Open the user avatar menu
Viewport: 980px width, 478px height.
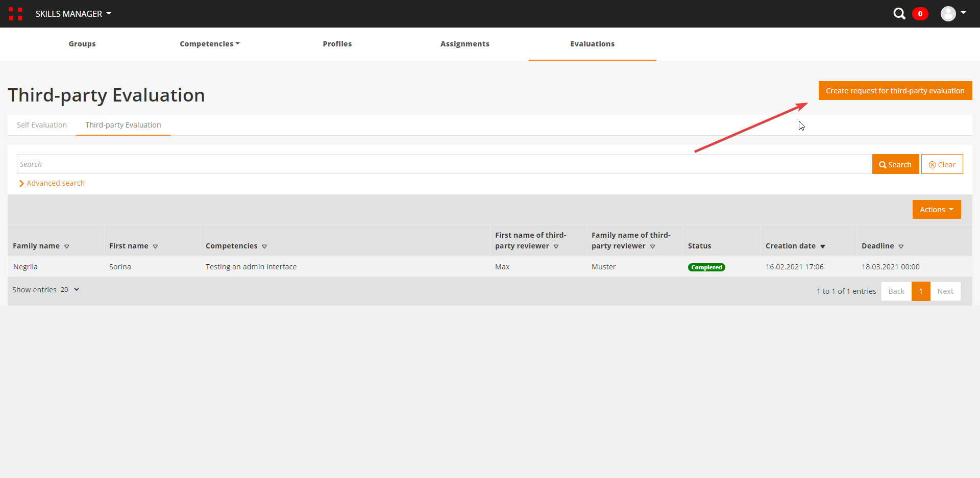pyautogui.click(x=952, y=14)
